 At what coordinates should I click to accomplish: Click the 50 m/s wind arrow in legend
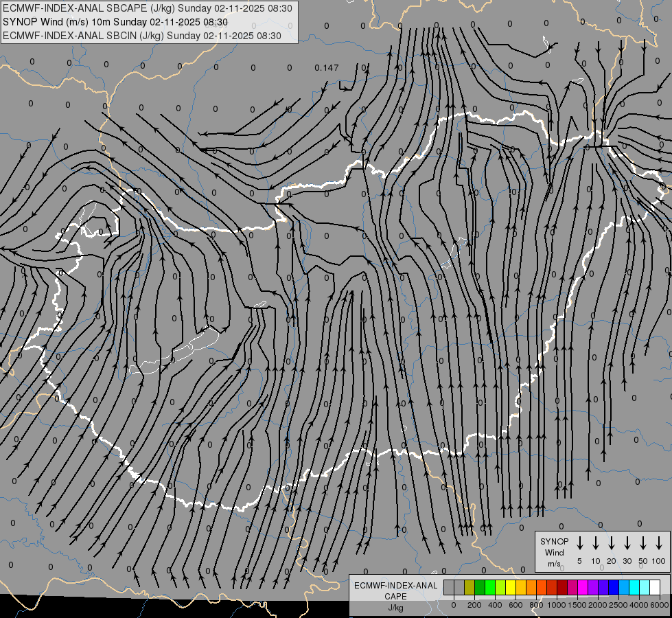pyautogui.click(x=643, y=543)
